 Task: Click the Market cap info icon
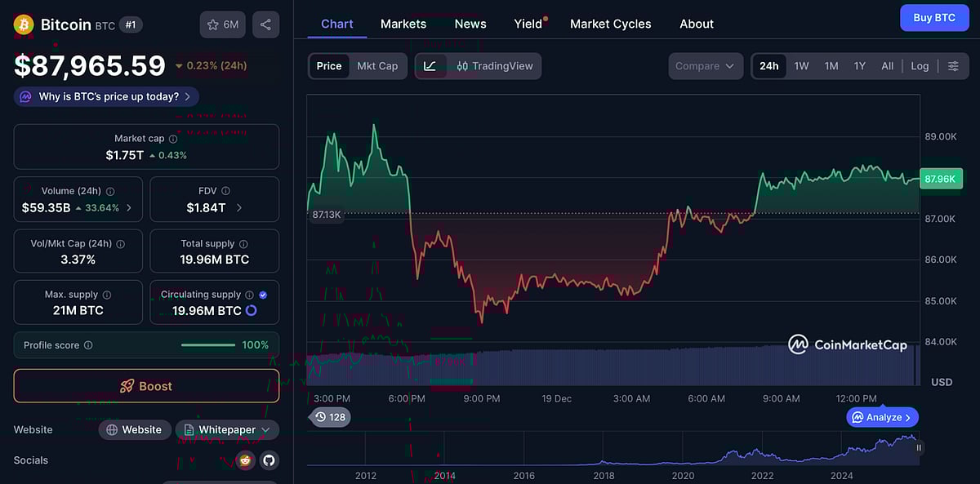(173, 138)
